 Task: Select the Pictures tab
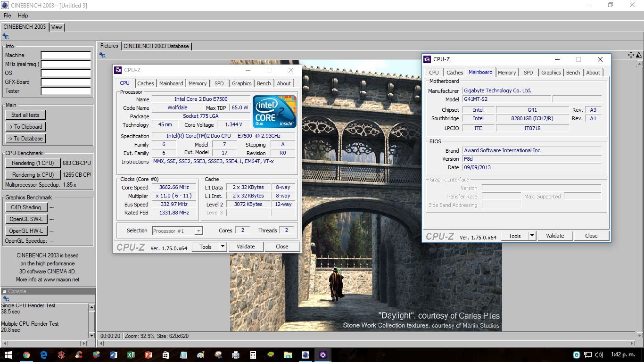tap(109, 46)
